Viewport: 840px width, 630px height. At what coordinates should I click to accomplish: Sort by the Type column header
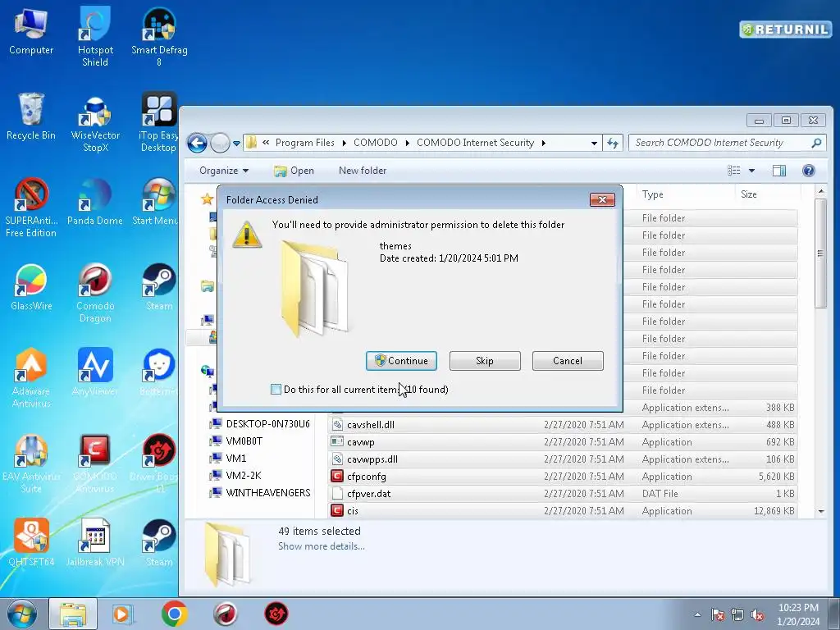(684, 194)
